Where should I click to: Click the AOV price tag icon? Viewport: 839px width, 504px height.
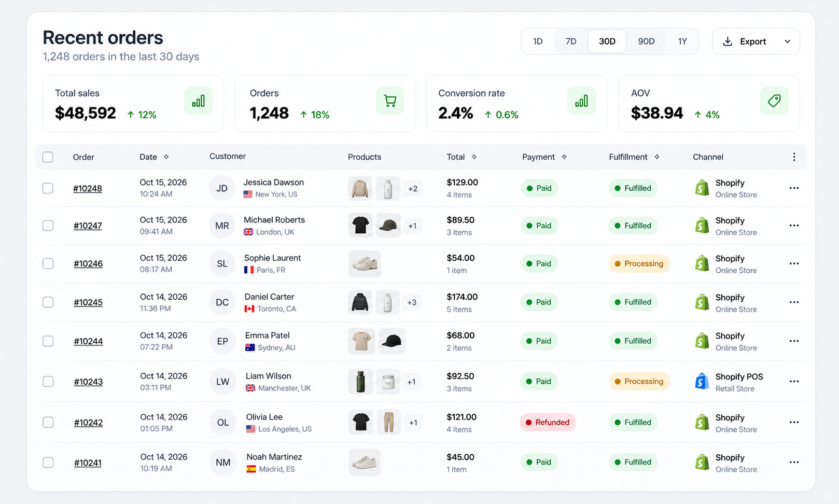coord(774,101)
